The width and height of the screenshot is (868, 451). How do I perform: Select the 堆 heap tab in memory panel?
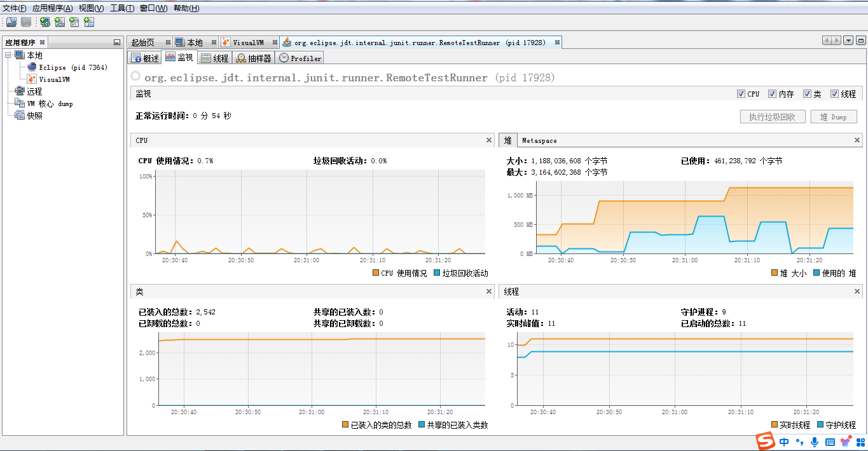tap(507, 140)
